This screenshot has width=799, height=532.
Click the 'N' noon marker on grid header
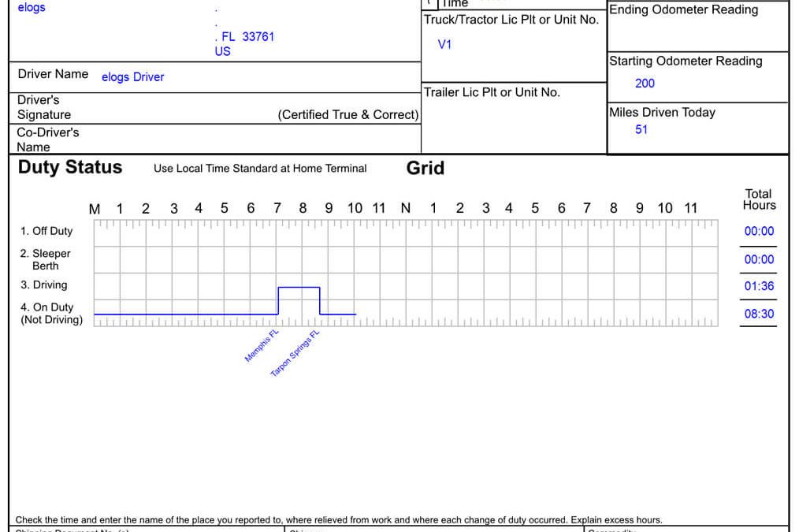click(x=406, y=209)
